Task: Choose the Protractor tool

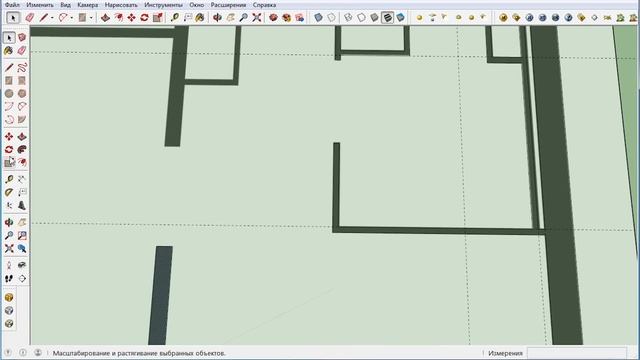Action: tap(9, 192)
